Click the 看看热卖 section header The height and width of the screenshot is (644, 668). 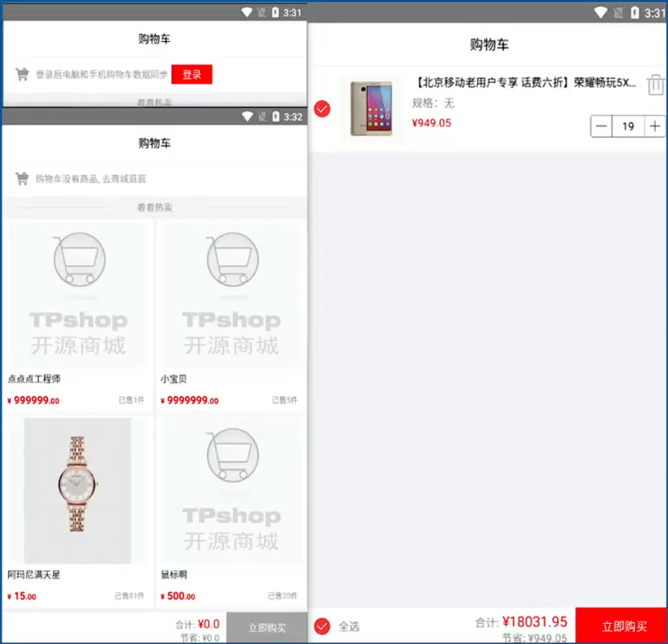point(155,207)
